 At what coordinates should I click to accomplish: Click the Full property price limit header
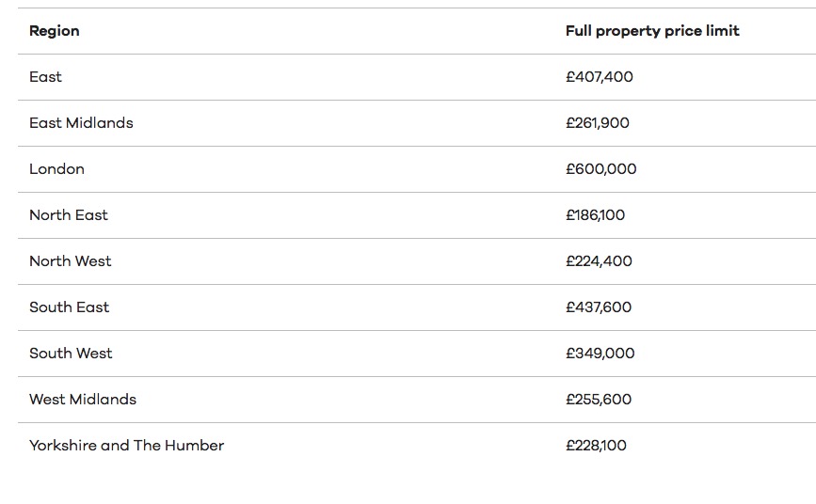click(x=652, y=31)
